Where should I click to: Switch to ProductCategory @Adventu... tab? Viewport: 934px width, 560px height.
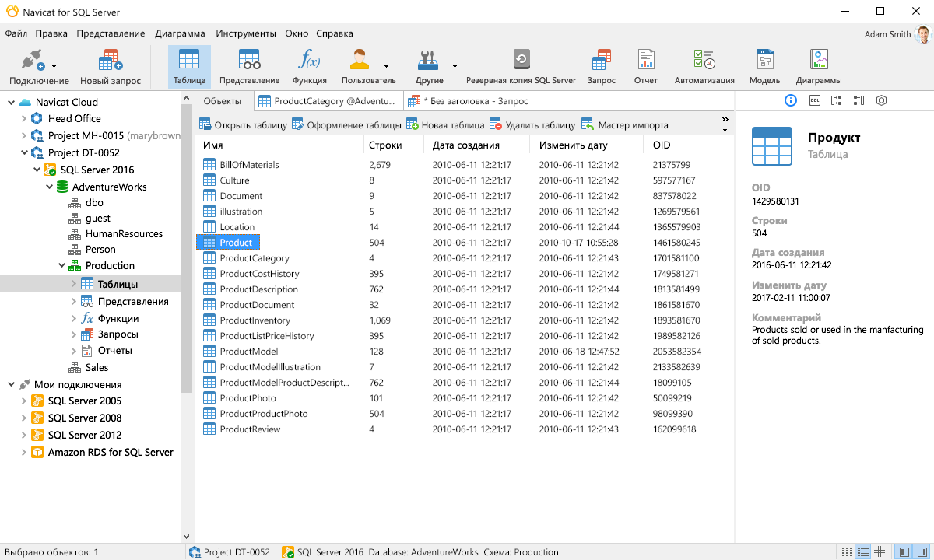tap(328, 101)
